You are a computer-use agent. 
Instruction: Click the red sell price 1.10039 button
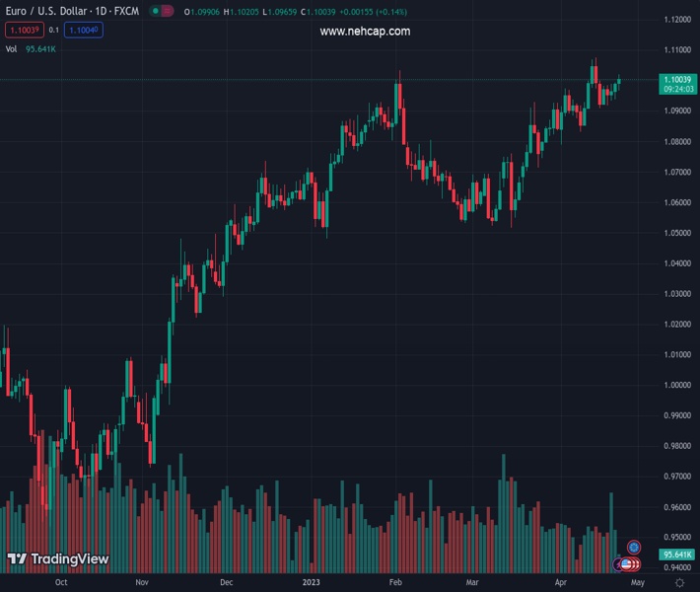coord(23,30)
